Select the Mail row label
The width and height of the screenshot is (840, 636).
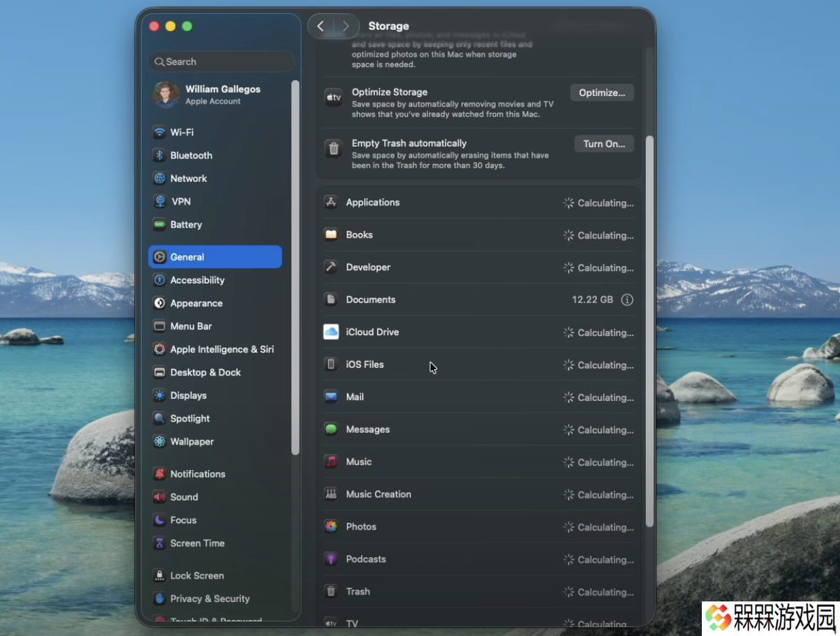click(355, 397)
